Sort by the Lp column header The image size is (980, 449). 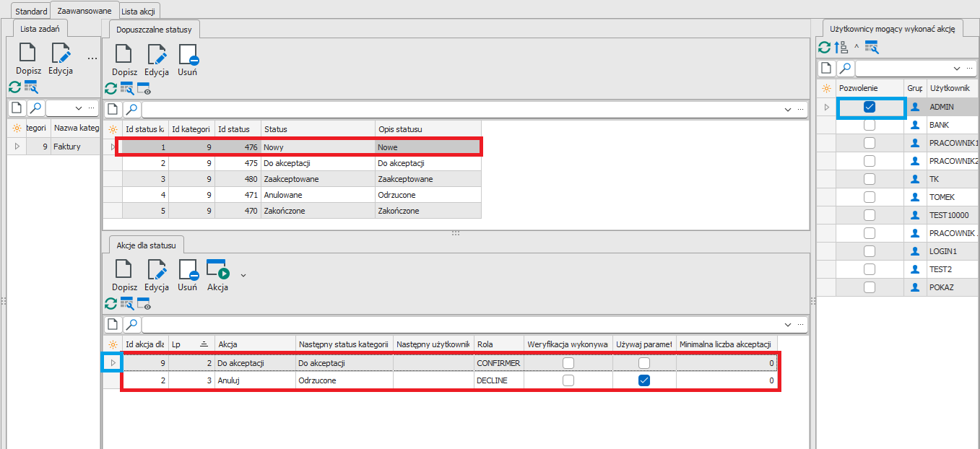[191, 344]
